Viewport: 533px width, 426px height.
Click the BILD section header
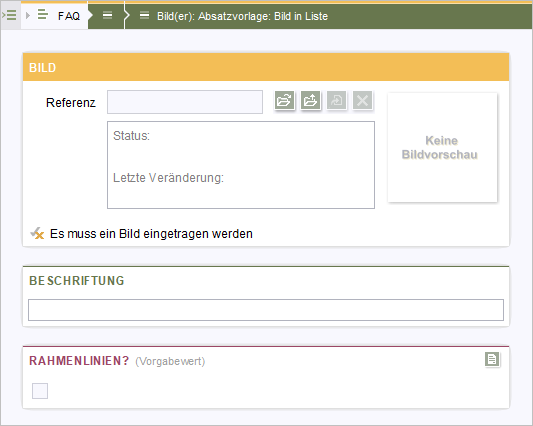(x=266, y=67)
